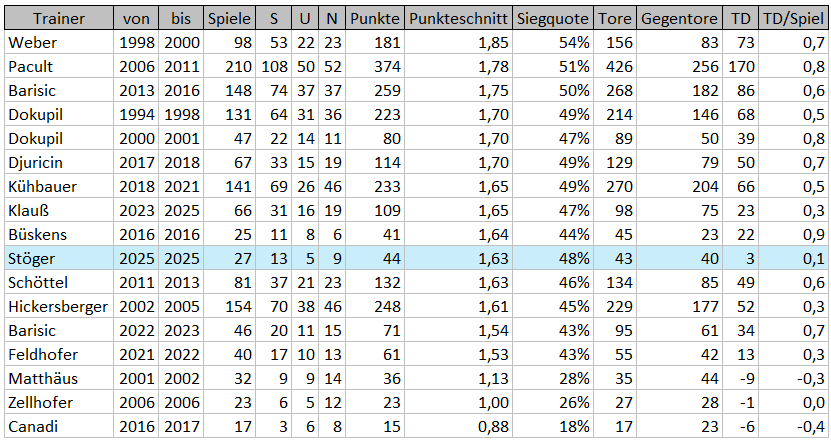Select the Pacult name cell
Viewport: 831px width, 441px height.
pos(57,66)
